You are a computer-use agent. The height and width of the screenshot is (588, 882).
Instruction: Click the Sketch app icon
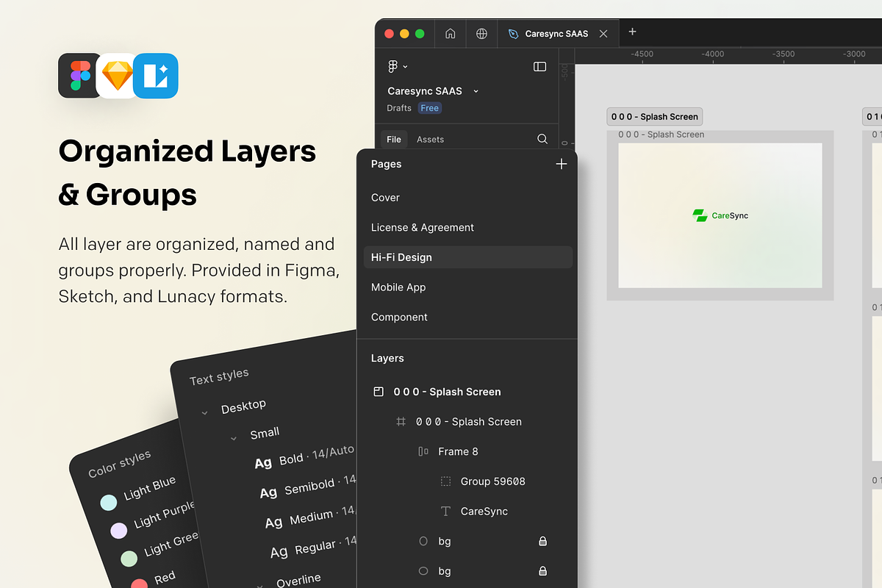coord(118,76)
